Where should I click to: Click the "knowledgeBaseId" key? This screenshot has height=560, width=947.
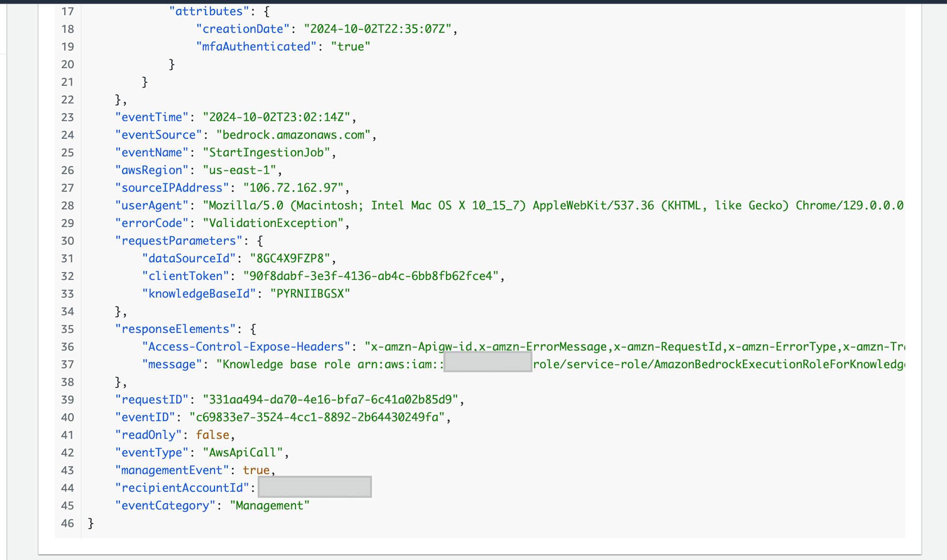click(x=199, y=293)
